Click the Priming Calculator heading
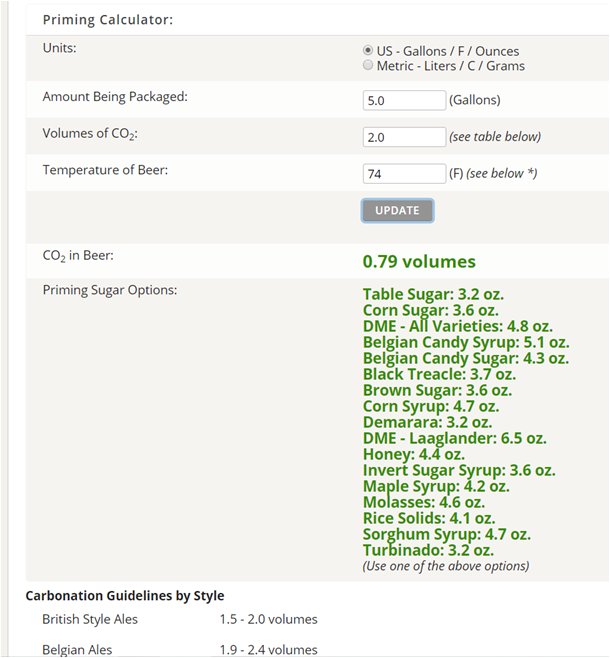The height and width of the screenshot is (658, 610). point(108,20)
